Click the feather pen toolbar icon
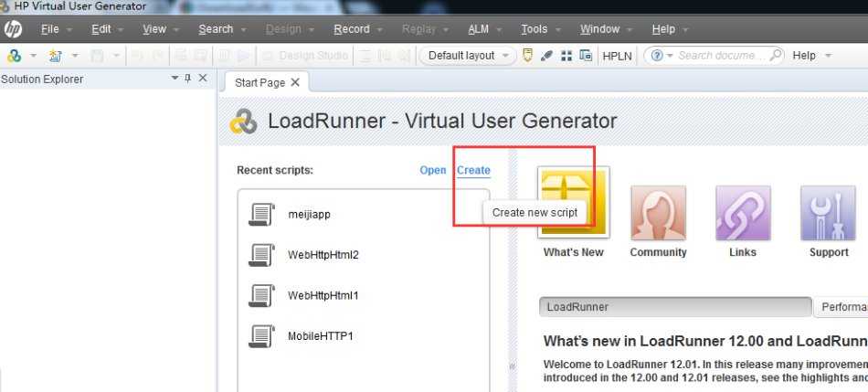 pyautogui.click(x=547, y=56)
